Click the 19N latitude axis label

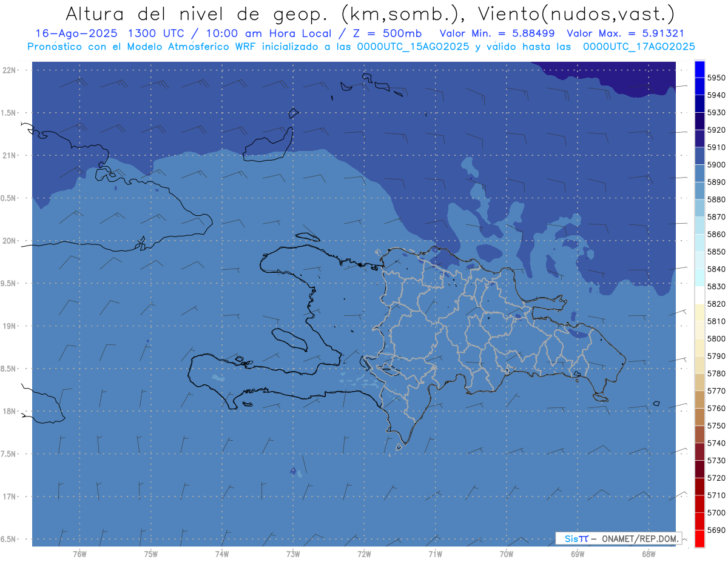(x=10, y=326)
